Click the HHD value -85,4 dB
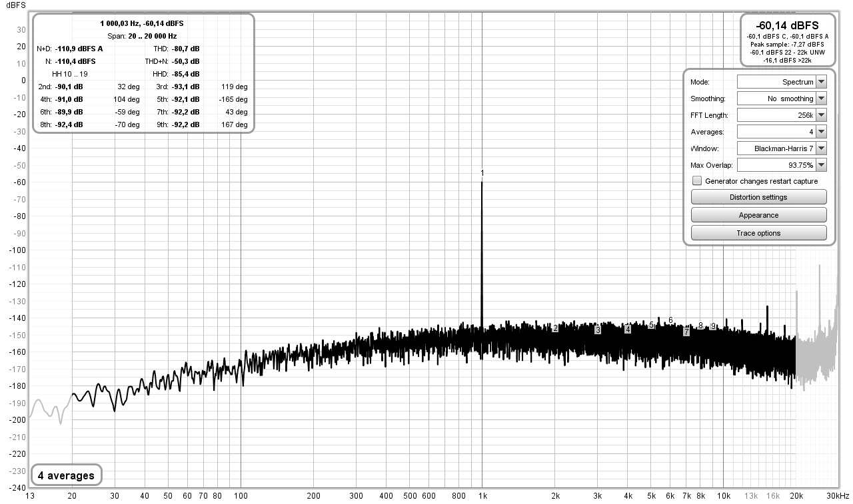The width and height of the screenshot is (853, 504). click(x=186, y=74)
